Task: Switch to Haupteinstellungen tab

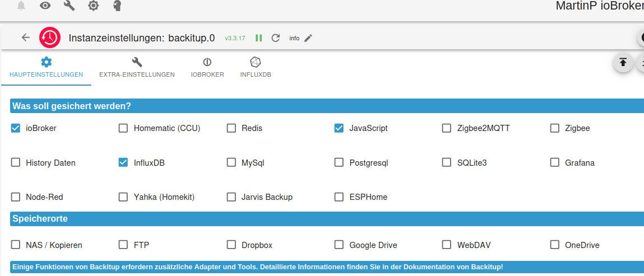Action: (x=47, y=68)
